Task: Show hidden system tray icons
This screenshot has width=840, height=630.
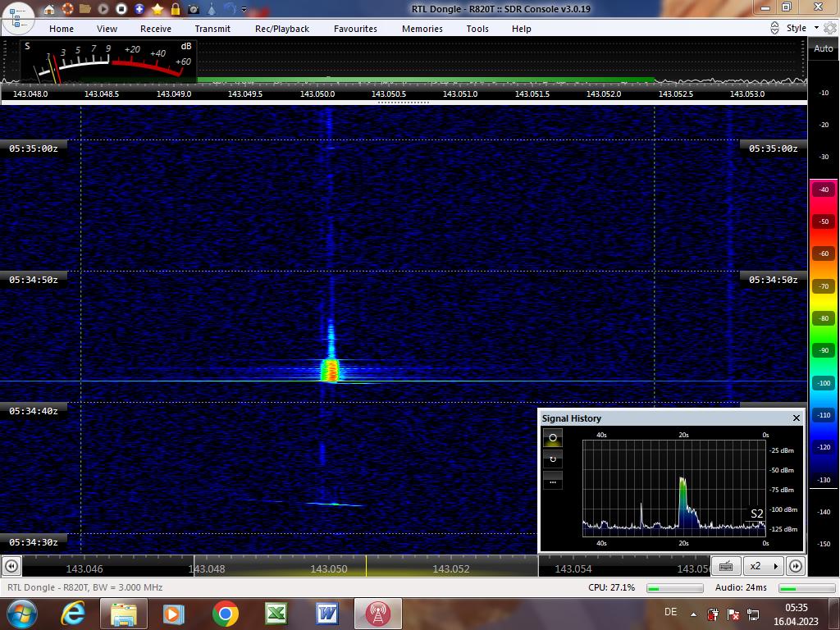Action: (693, 614)
